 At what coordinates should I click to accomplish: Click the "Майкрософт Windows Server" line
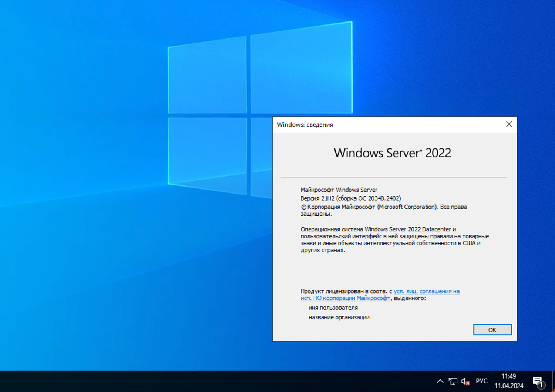(339, 190)
